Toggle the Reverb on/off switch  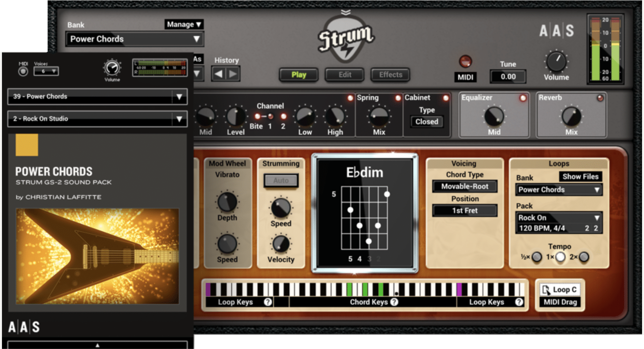[600, 98]
